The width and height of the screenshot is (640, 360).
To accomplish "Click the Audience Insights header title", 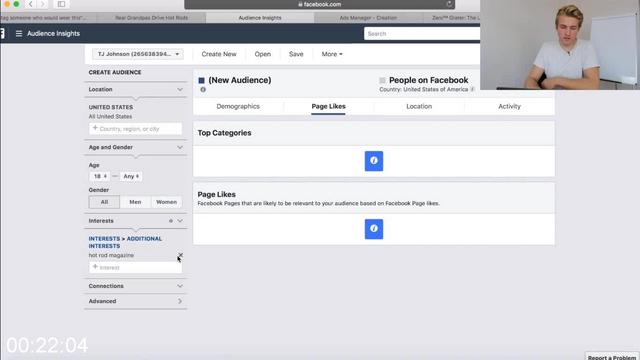I will point(53,33).
